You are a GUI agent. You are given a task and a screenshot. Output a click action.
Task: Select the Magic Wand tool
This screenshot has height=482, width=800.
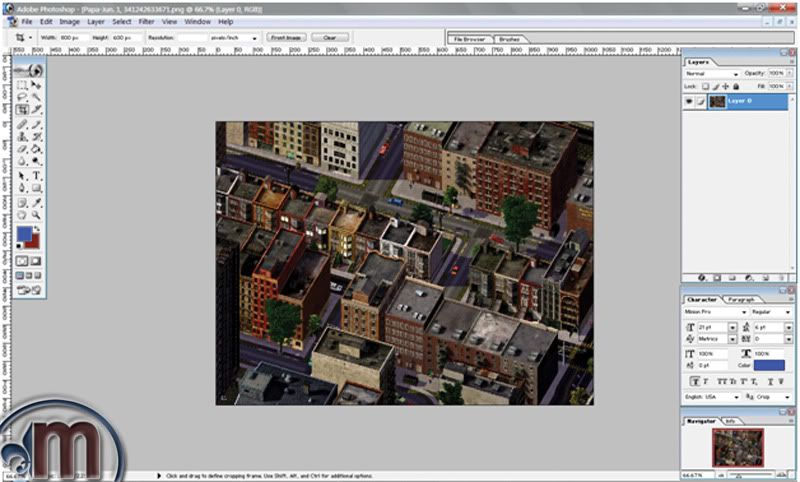click(x=37, y=98)
